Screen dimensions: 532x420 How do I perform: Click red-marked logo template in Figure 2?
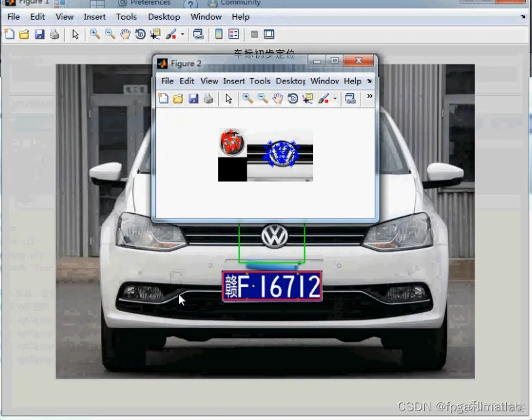[x=232, y=142]
